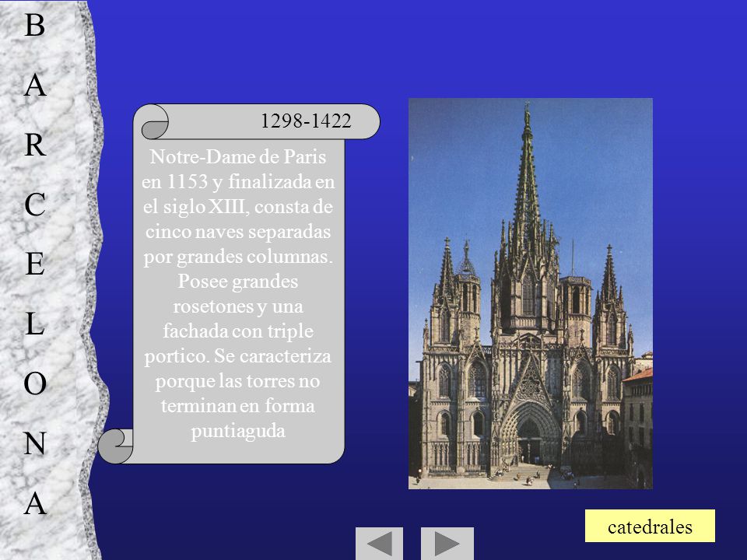Click the date heading 1298-1422
This screenshot has height=560, width=747.
click(306, 121)
